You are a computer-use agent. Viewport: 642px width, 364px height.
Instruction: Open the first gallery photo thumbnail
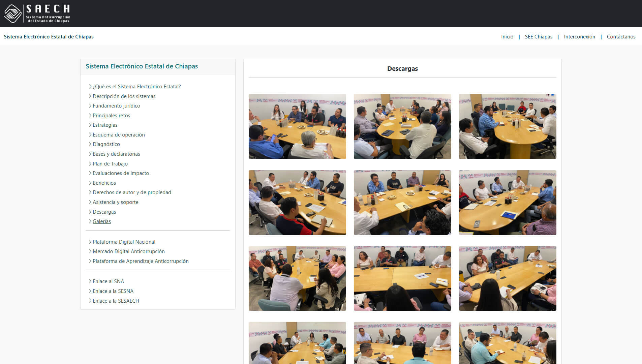[297, 126]
